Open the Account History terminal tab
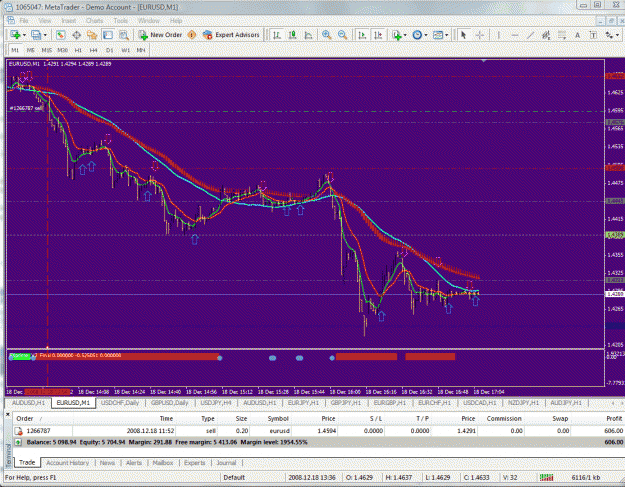Screen dimensions: 625x487 (x=67, y=463)
